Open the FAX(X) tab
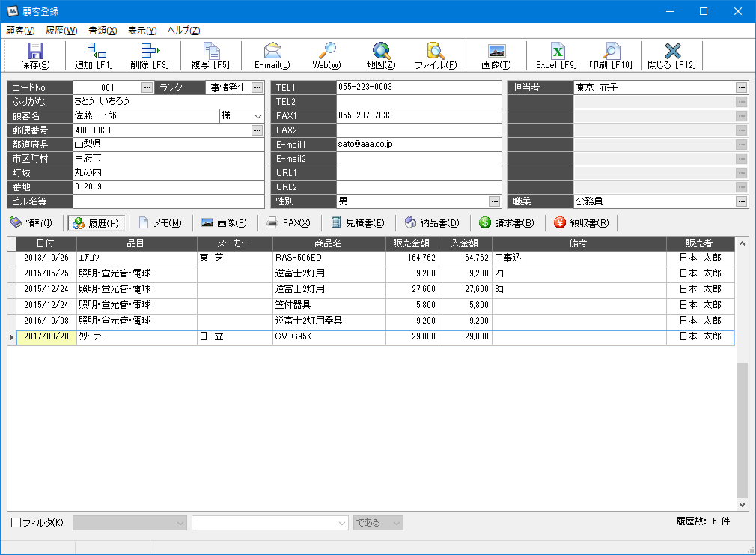756x555 pixels. [x=289, y=222]
